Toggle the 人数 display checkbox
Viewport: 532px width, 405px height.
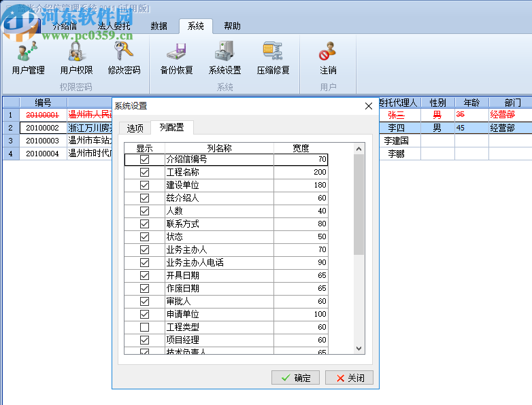(144, 211)
